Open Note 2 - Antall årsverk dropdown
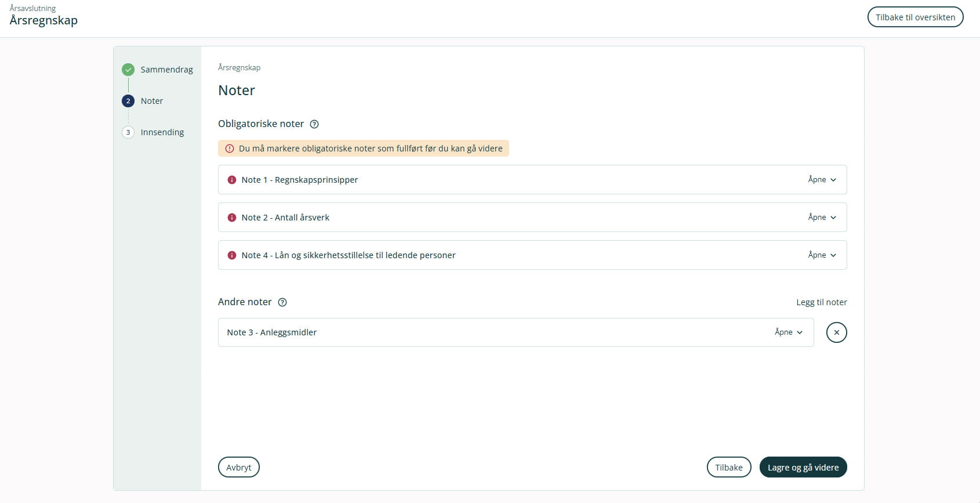Viewport: 980px width, 503px height. coord(822,218)
